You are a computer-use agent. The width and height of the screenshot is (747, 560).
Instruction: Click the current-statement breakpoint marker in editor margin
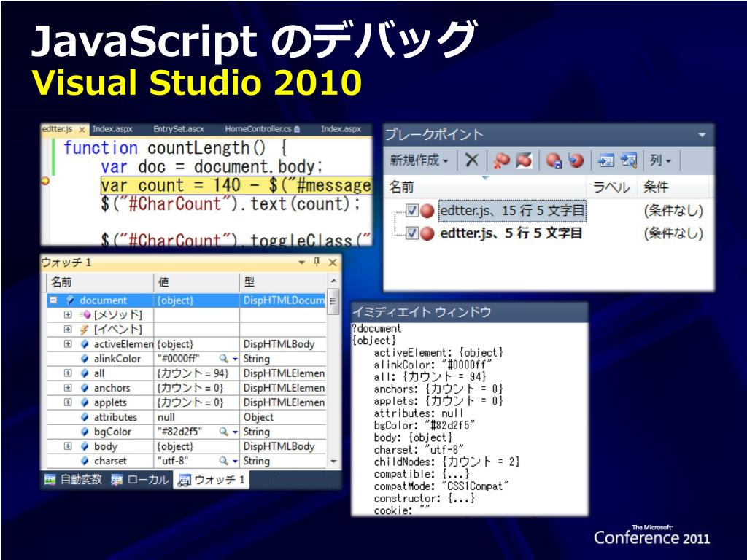[46, 181]
